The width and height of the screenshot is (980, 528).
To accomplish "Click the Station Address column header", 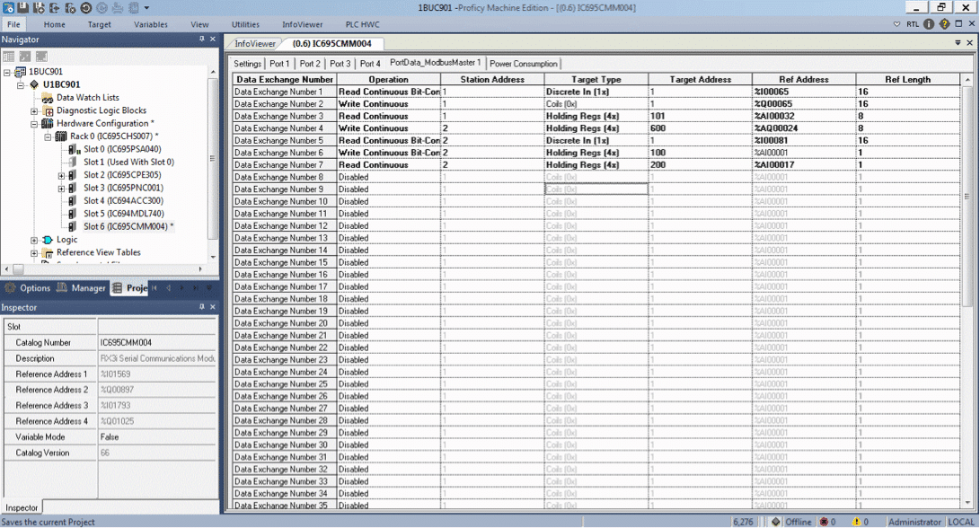I will [x=492, y=79].
